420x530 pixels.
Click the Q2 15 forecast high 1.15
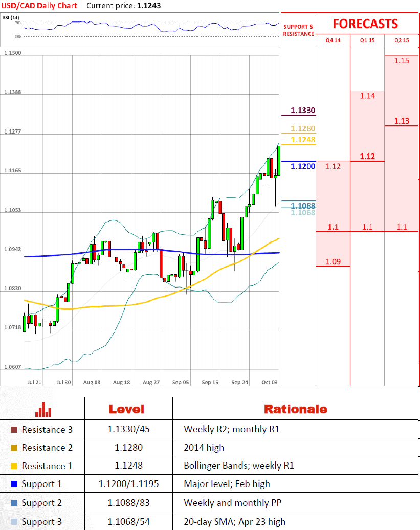[402, 61]
